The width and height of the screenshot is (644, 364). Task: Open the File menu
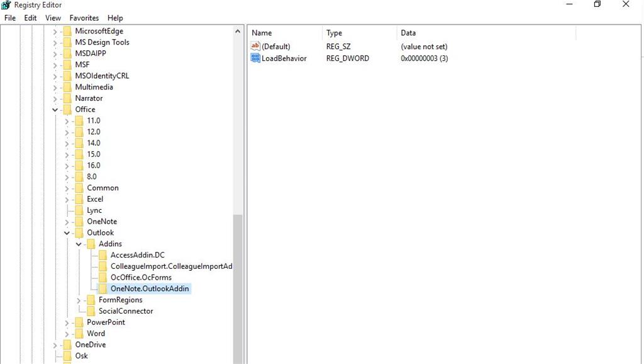pyautogui.click(x=10, y=18)
